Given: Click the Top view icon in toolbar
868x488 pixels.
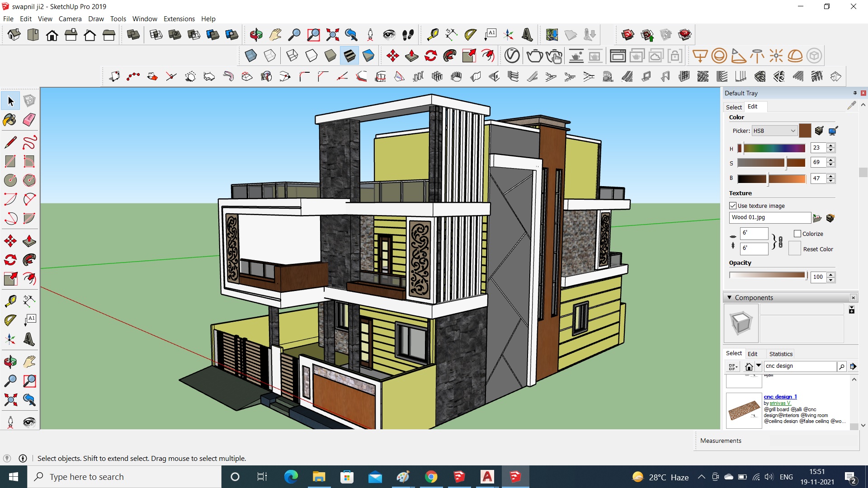Looking at the screenshot, I should coord(33,35).
